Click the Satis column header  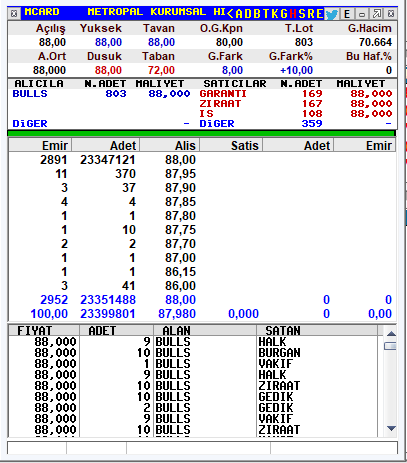[231, 146]
